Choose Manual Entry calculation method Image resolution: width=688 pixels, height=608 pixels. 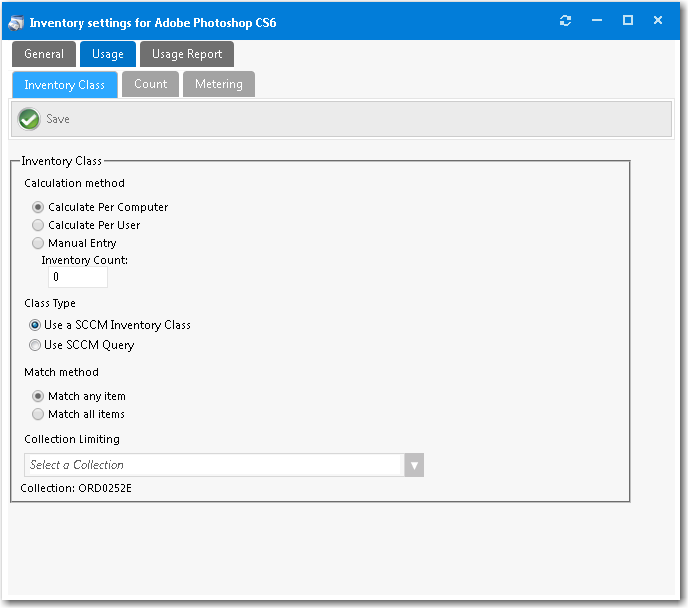tap(39, 243)
